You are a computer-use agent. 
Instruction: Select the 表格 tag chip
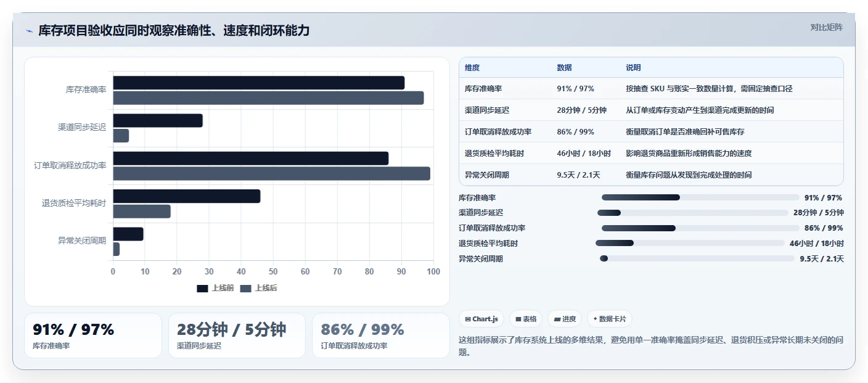(x=525, y=319)
